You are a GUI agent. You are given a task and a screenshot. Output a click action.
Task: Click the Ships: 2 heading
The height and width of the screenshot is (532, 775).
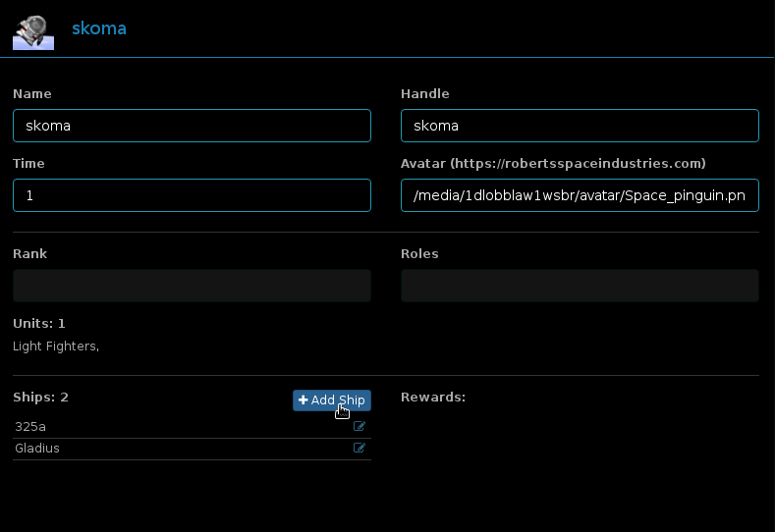point(40,398)
